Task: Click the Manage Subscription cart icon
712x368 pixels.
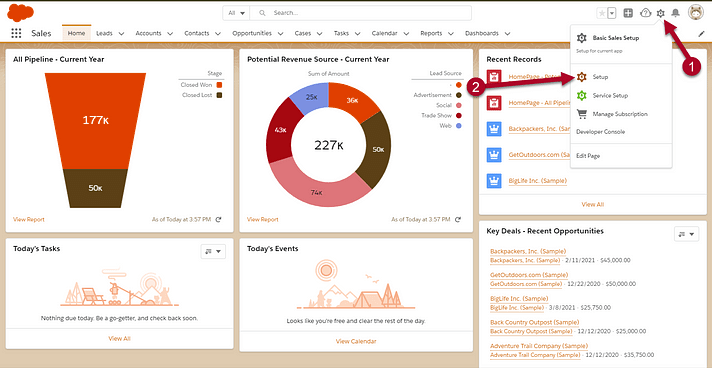Action: click(581, 114)
